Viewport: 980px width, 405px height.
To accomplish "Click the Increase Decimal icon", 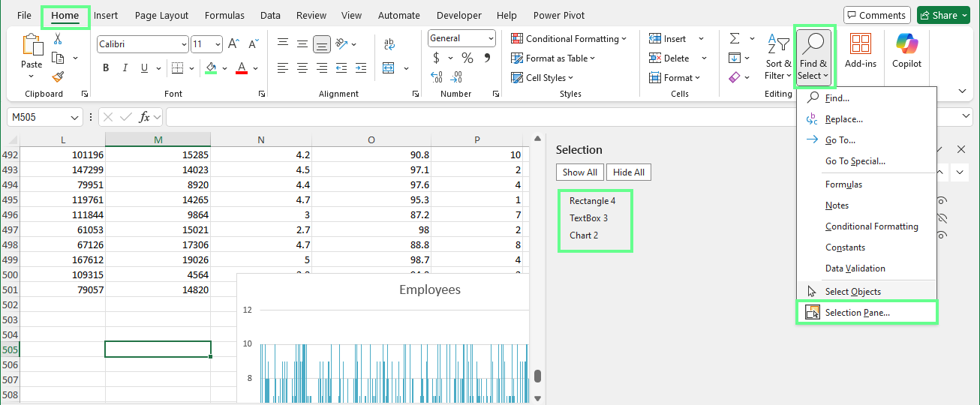I will 437,76.
